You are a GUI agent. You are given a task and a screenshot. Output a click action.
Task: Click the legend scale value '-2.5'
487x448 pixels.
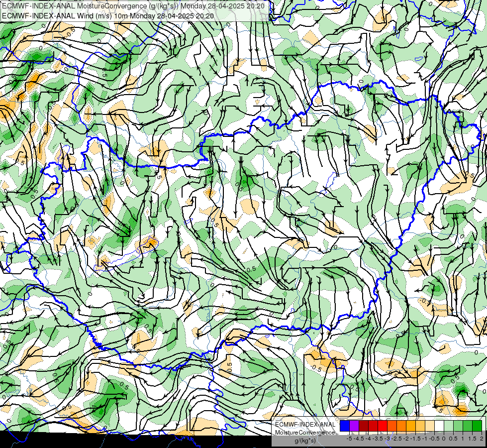click(x=396, y=439)
